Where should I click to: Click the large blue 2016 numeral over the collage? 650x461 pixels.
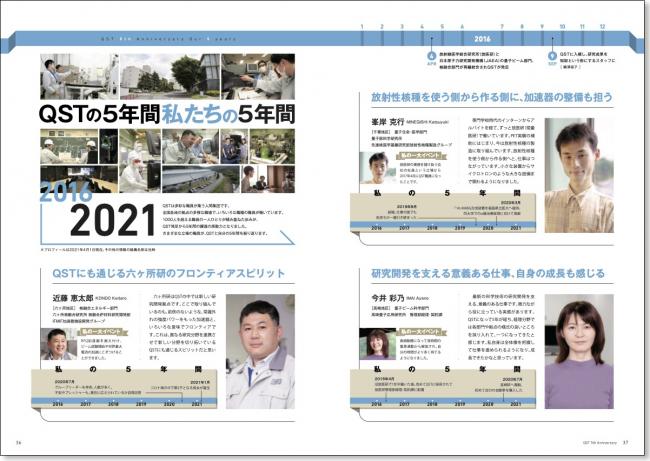tap(66, 192)
